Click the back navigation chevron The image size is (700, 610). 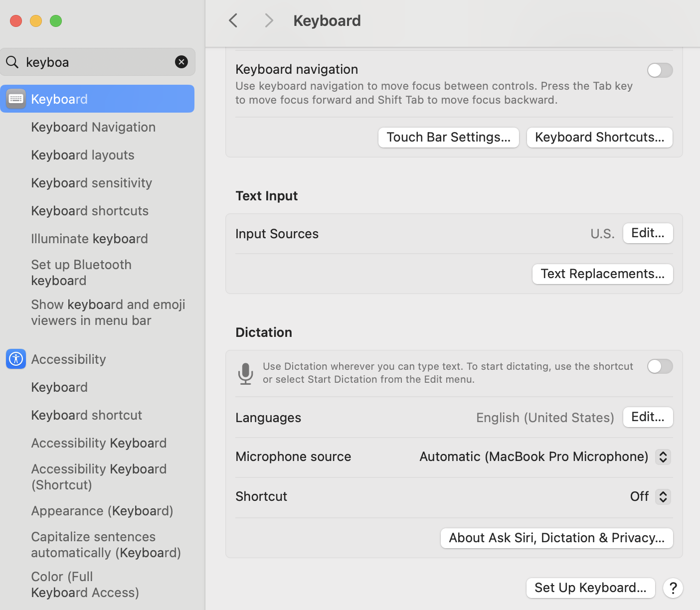[x=233, y=20]
